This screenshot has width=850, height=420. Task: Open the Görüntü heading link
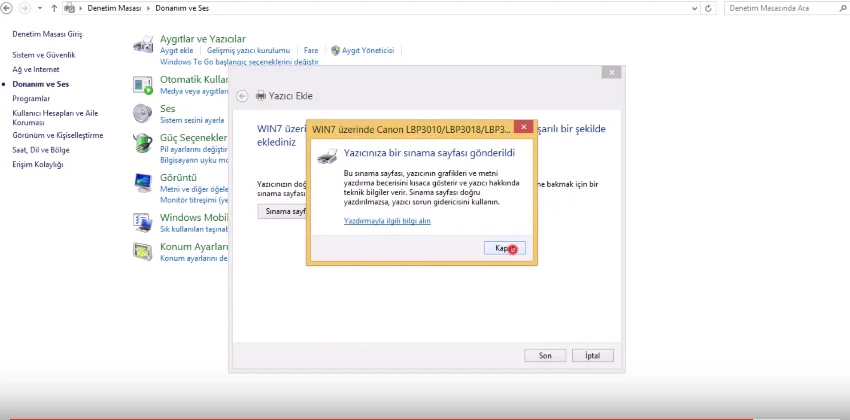[x=178, y=178]
